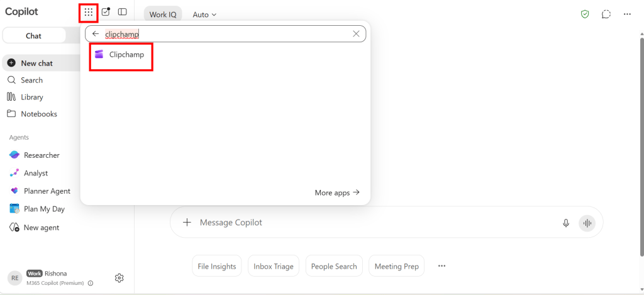Open the Researcher agent
This screenshot has width=644, height=295.
pos(35,155)
